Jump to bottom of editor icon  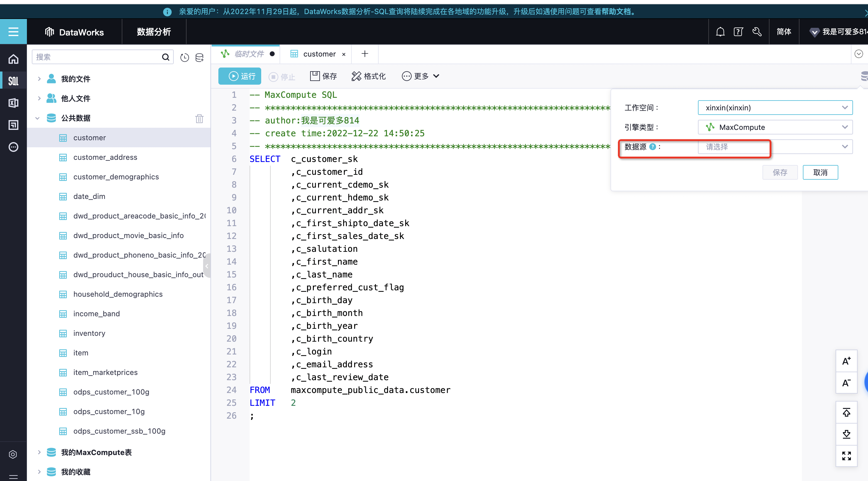tap(846, 434)
